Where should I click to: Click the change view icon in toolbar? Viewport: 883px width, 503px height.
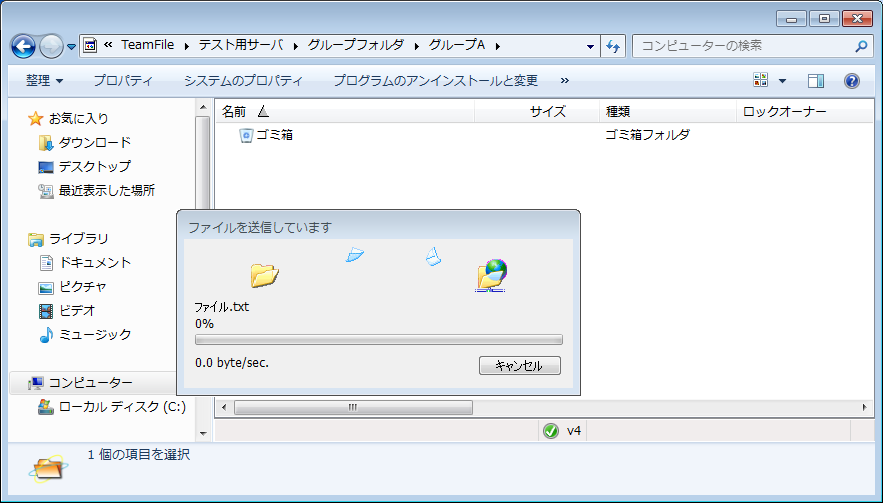coord(761,81)
